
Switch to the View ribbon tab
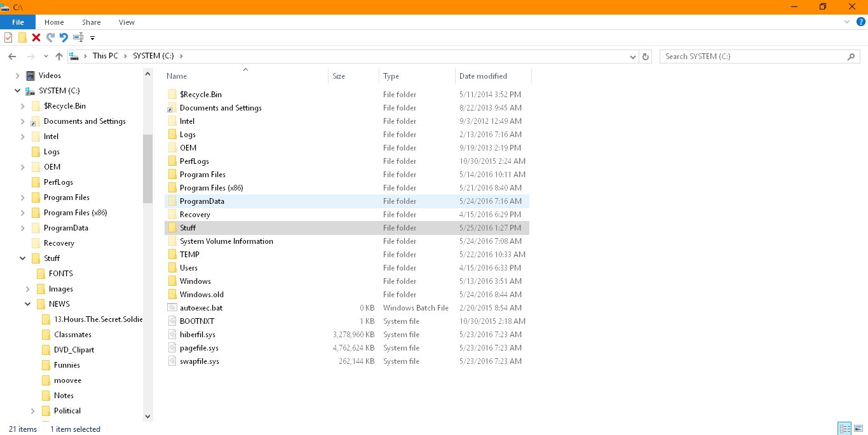coord(126,22)
